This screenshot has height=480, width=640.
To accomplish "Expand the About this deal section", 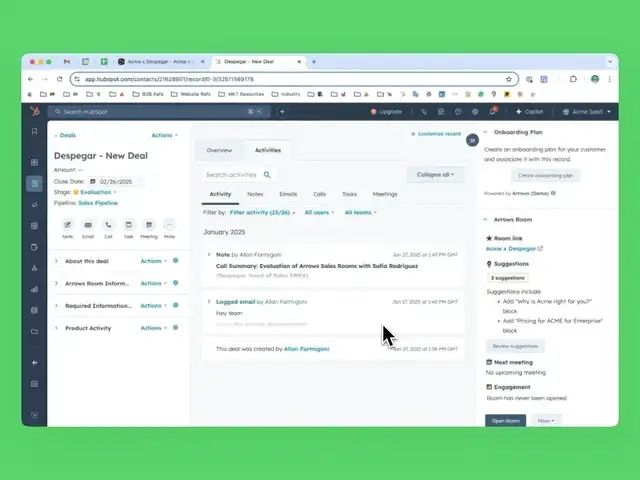I will (x=56, y=261).
